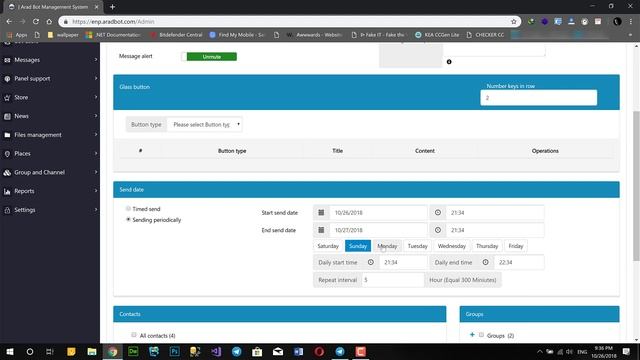
Task: Click the browser home icon
Action: [49, 21]
